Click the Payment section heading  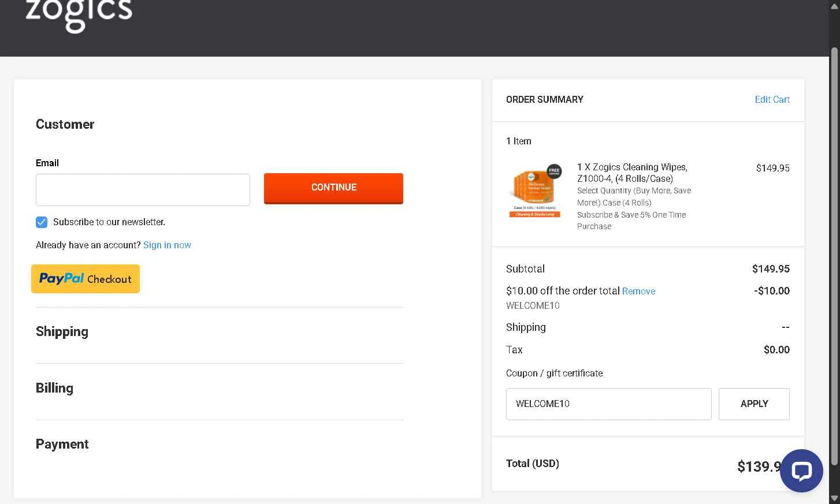(x=62, y=445)
